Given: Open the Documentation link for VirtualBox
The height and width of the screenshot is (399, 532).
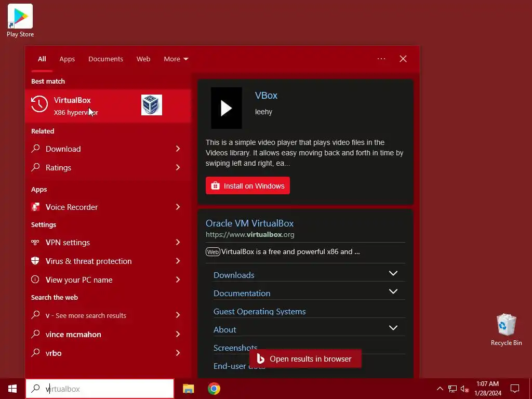Looking at the screenshot, I should [x=242, y=293].
